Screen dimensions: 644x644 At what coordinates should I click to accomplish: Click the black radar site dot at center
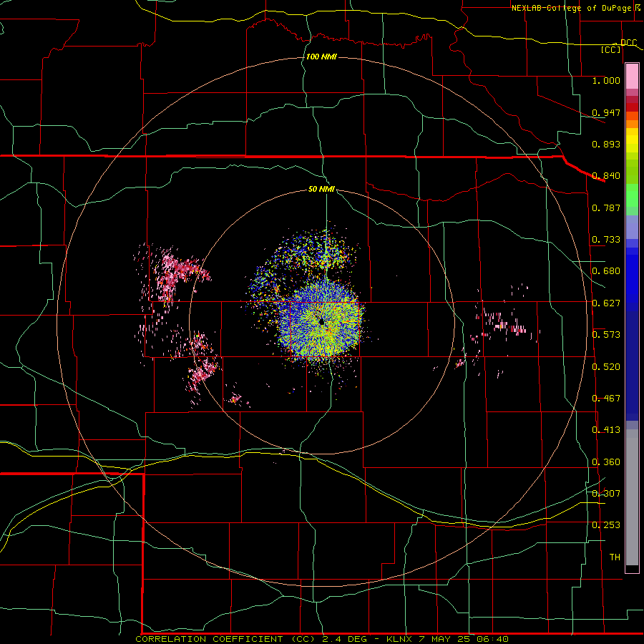pos(321,321)
